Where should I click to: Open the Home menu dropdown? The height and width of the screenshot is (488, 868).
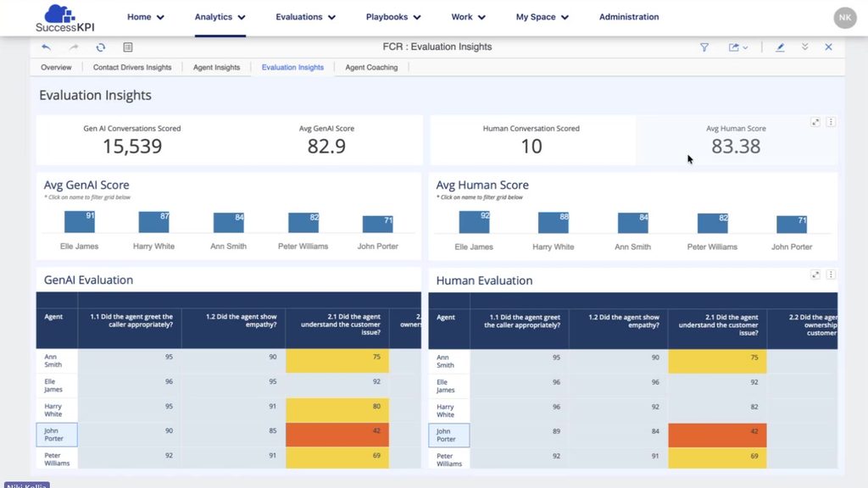pyautogui.click(x=146, y=17)
